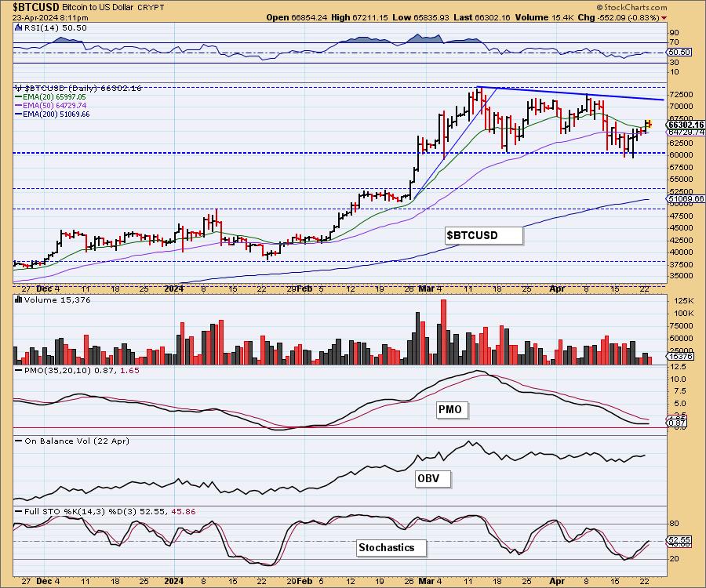Click the PMO annotation label box
The width and height of the screenshot is (706, 588).
click(x=453, y=410)
